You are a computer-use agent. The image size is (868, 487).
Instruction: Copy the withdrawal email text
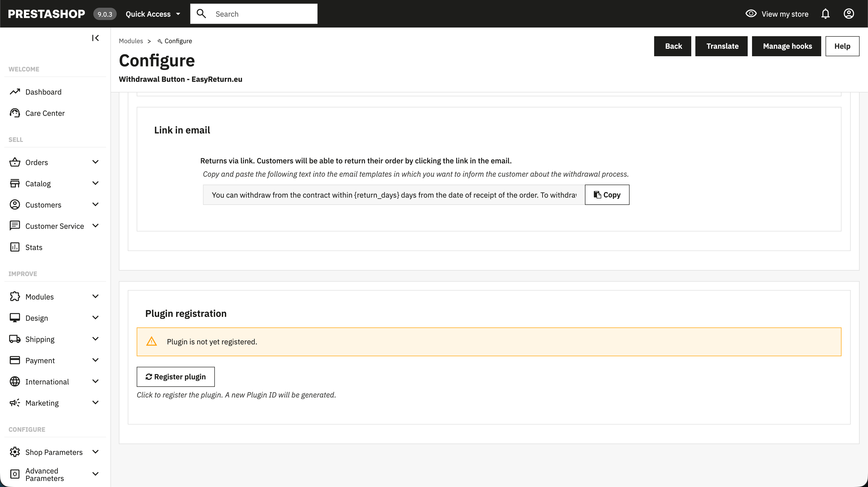[x=607, y=195]
